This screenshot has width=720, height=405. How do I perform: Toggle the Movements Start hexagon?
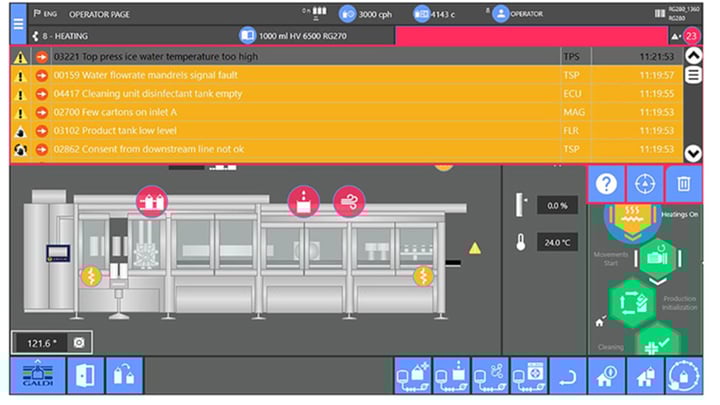[658, 257]
